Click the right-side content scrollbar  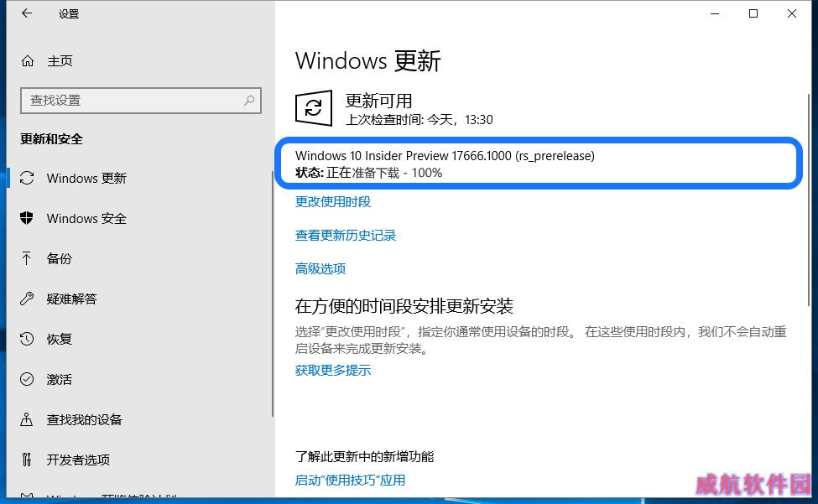(809, 200)
